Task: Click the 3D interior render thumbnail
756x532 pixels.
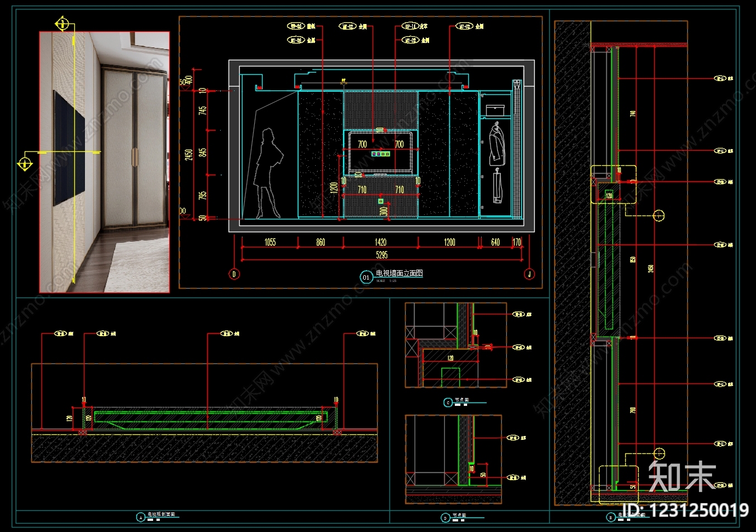Action: (104, 162)
